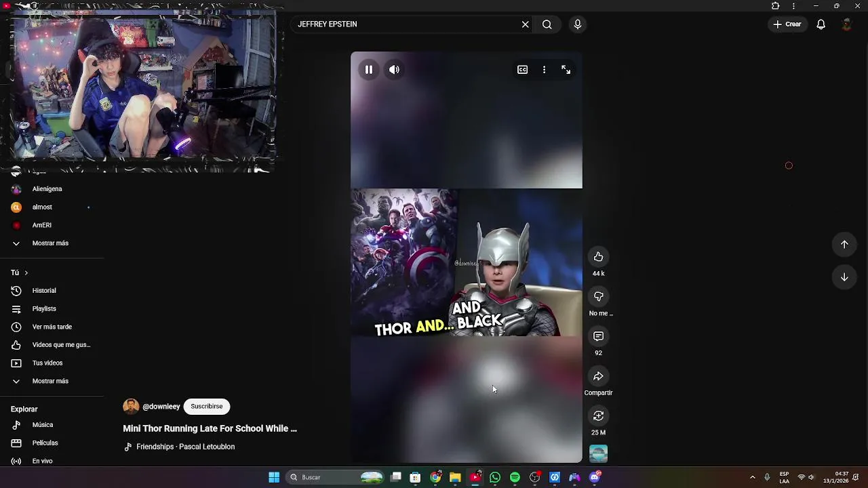Mute the video volume speaker
Image resolution: width=868 pixels, height=488 pixels.
tap(394, 70)
